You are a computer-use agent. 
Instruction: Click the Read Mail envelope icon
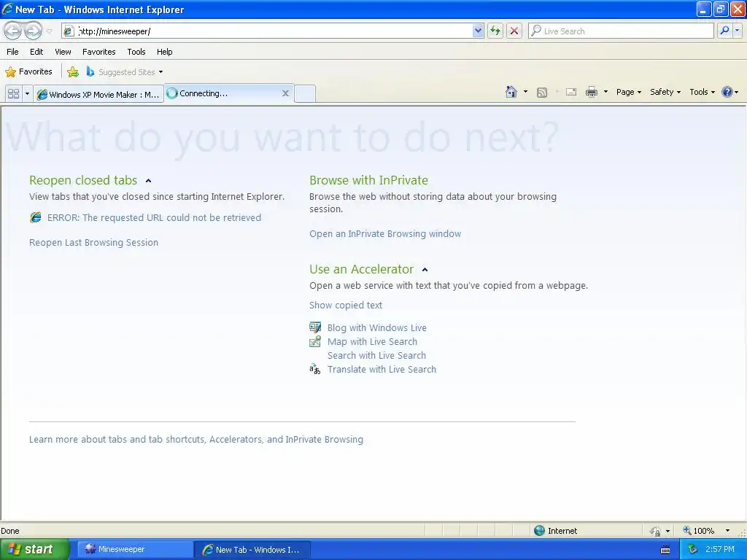coord(571,92)
